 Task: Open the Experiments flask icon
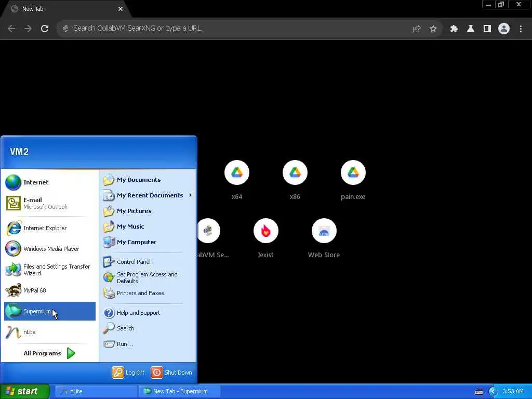[471, 29]
